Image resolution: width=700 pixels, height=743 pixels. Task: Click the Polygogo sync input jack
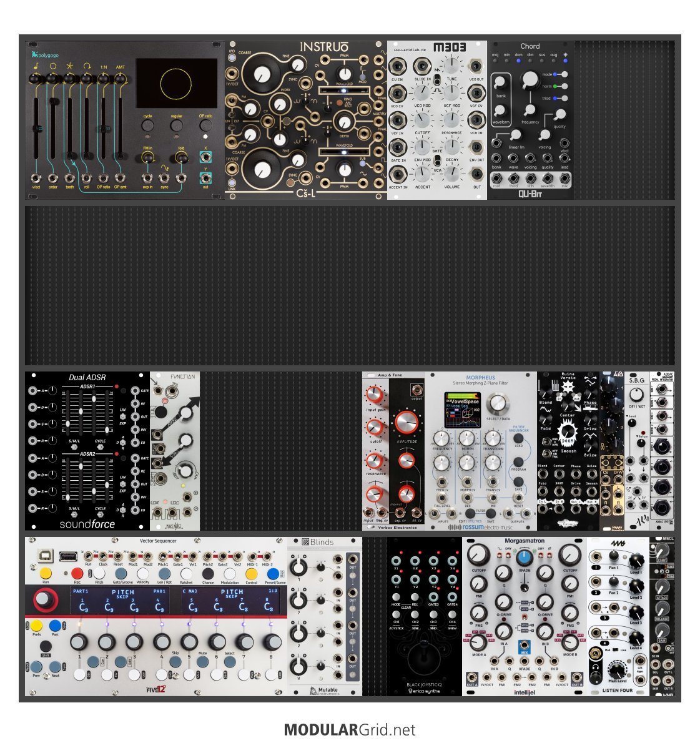(x=164, y=178)
